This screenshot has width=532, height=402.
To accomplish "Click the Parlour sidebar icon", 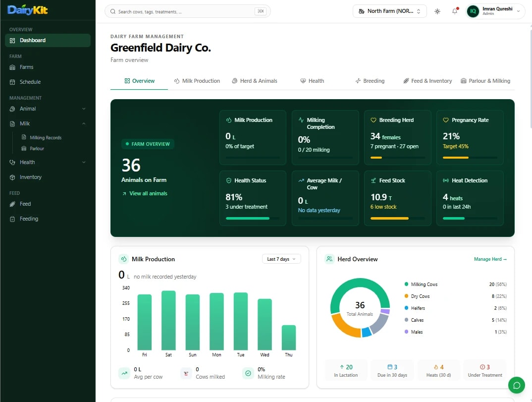I will coord(24,148).
